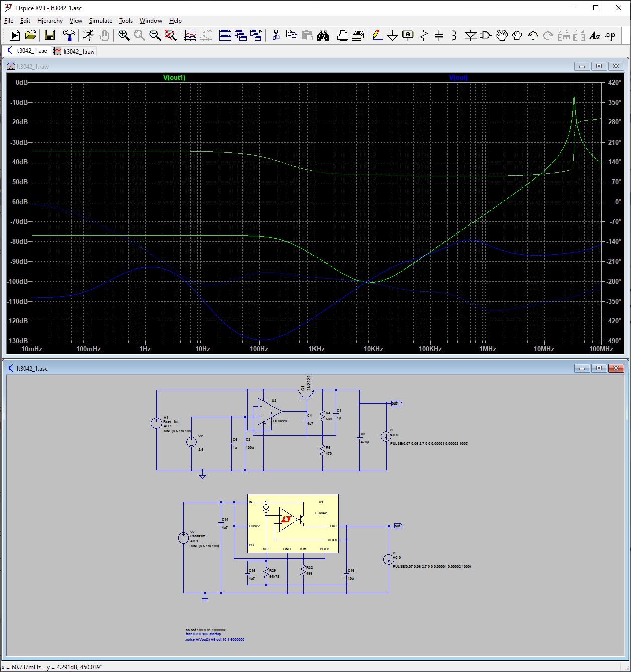
Task: Open the File menu
Action: pyautogui.click(x=9, y=21)
